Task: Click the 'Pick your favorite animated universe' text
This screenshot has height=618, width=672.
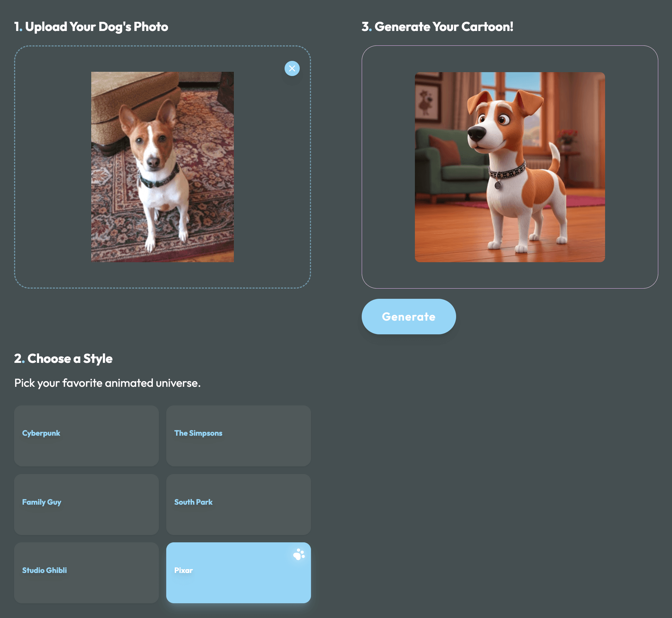Action: click(107, 383)
